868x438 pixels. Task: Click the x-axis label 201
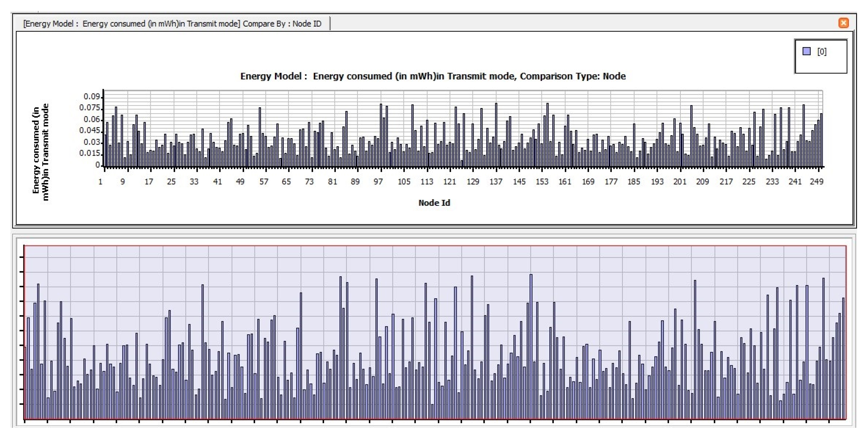click(680, 182)
